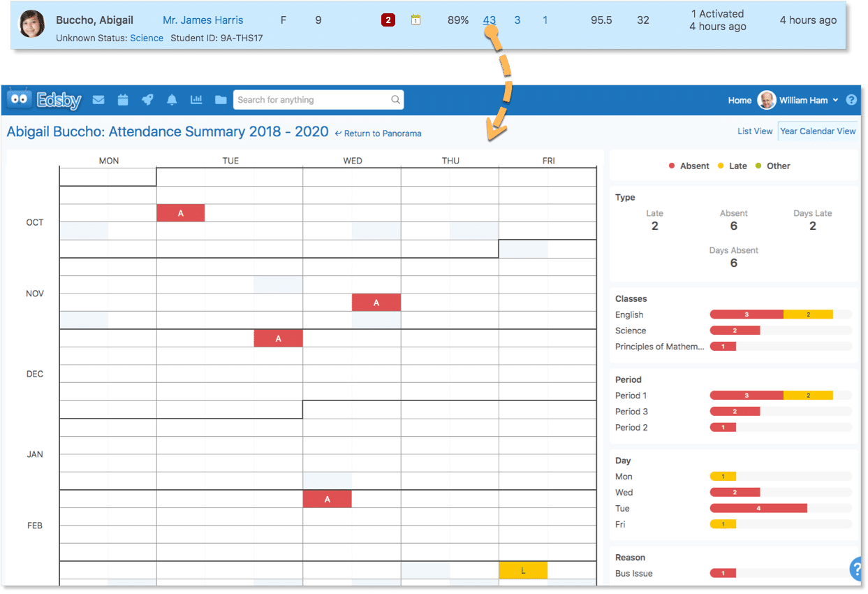Click the 43 attendance count link

tap(490, 20)
